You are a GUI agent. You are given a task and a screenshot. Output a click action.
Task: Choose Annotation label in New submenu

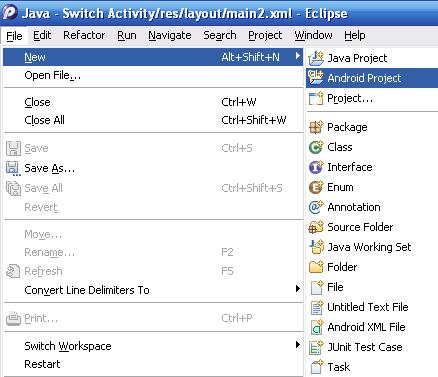[354, 207]
